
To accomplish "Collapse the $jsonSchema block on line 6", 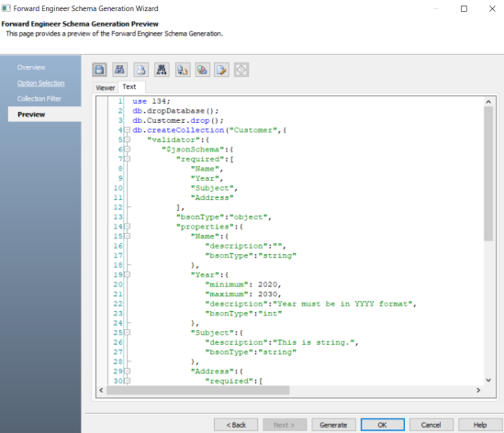I will [x=128, y=149].
